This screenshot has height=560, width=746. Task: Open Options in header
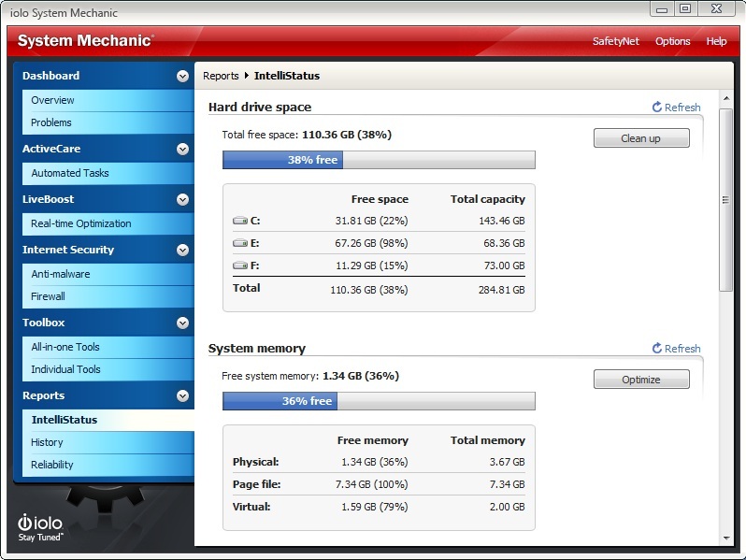[673, 41]
